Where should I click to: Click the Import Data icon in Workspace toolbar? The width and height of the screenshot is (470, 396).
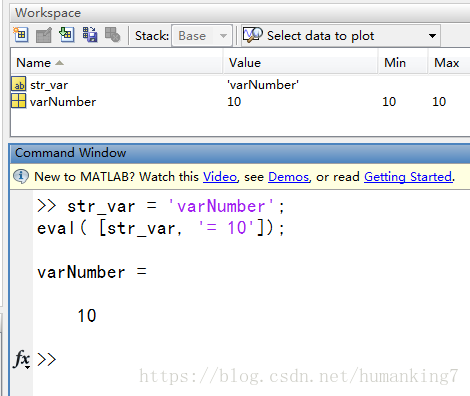tap(66, 35)
